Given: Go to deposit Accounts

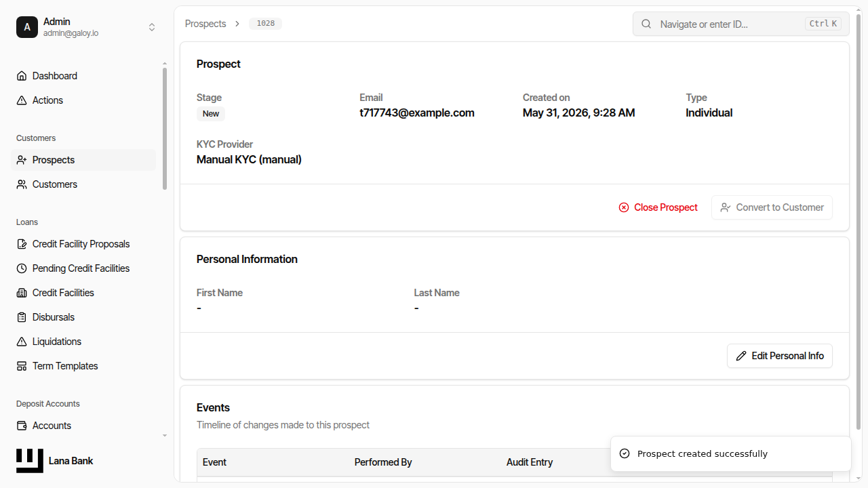Looking at the screenshot, I should 84,426.
